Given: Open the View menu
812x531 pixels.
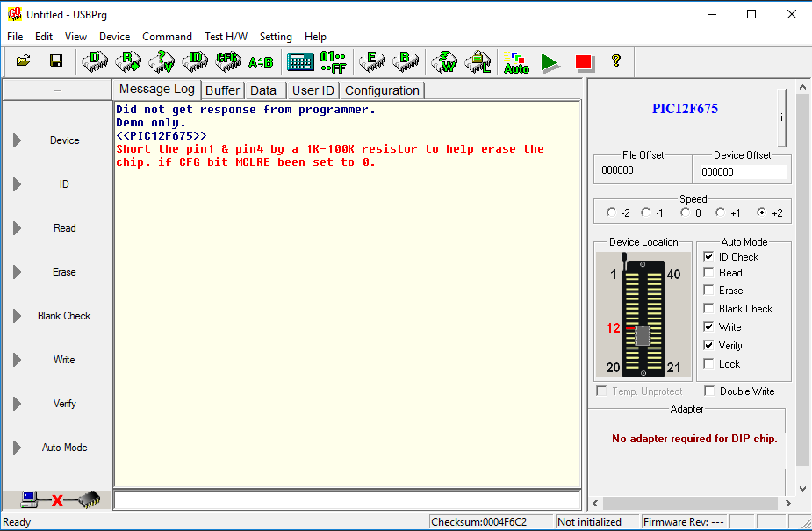Looking at the screenshot, I should [x=75, y=37].
